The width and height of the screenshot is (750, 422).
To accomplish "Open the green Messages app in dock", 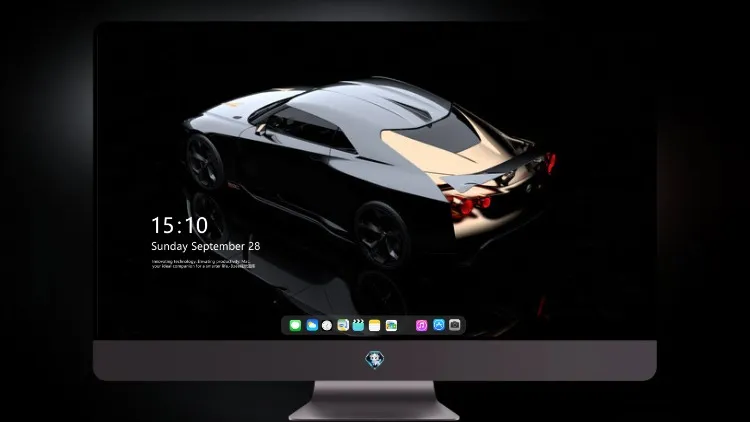I will 295,325.
